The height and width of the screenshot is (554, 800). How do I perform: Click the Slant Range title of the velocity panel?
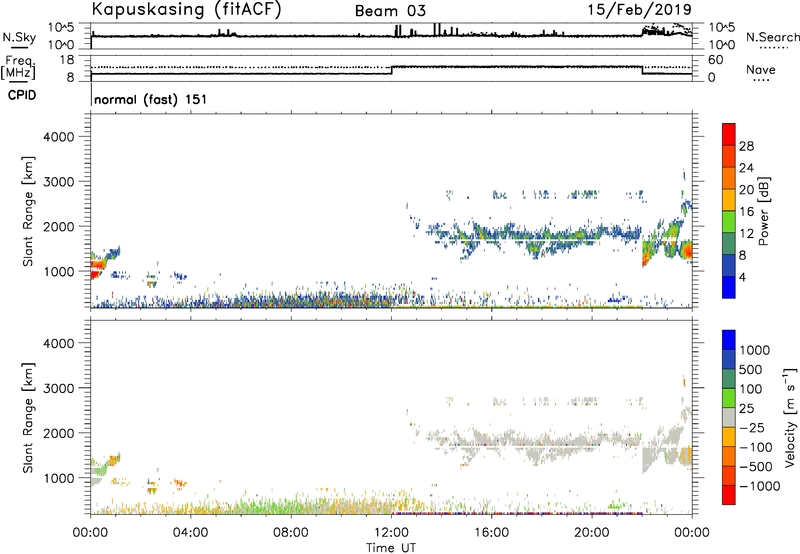pos(28,418)
